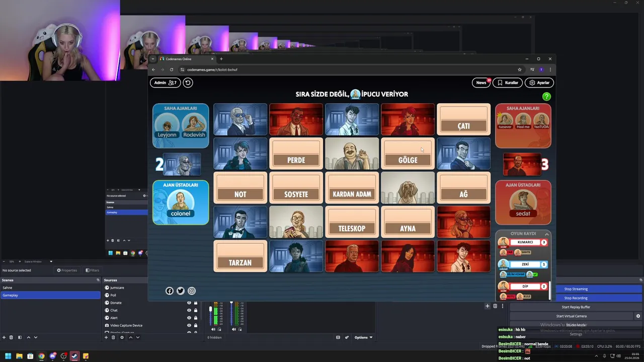The height and width of the screenshot is (362, 644).
Task: Click Start Replay Buffer button
Action: (x=576, y=307)
